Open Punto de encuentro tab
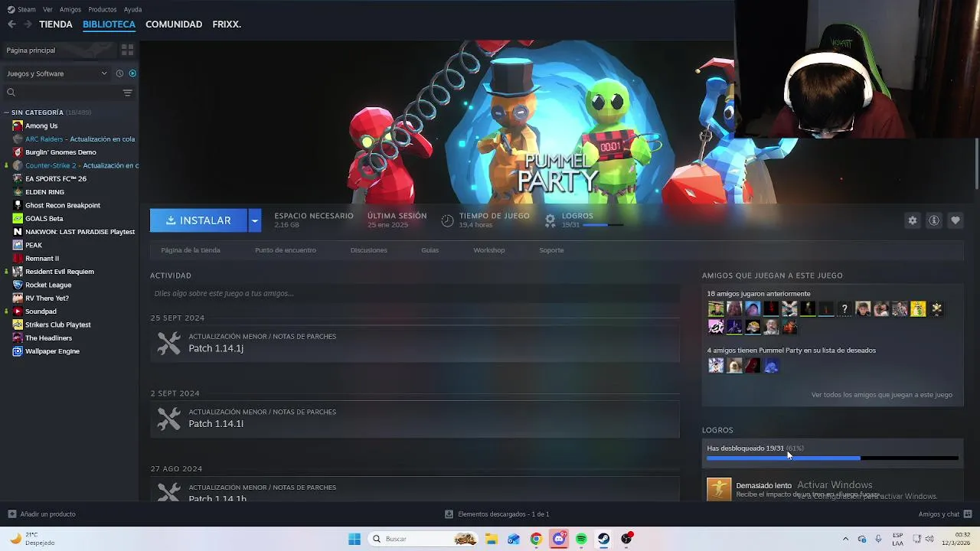 pyautogui.click(x=286, y=250)
